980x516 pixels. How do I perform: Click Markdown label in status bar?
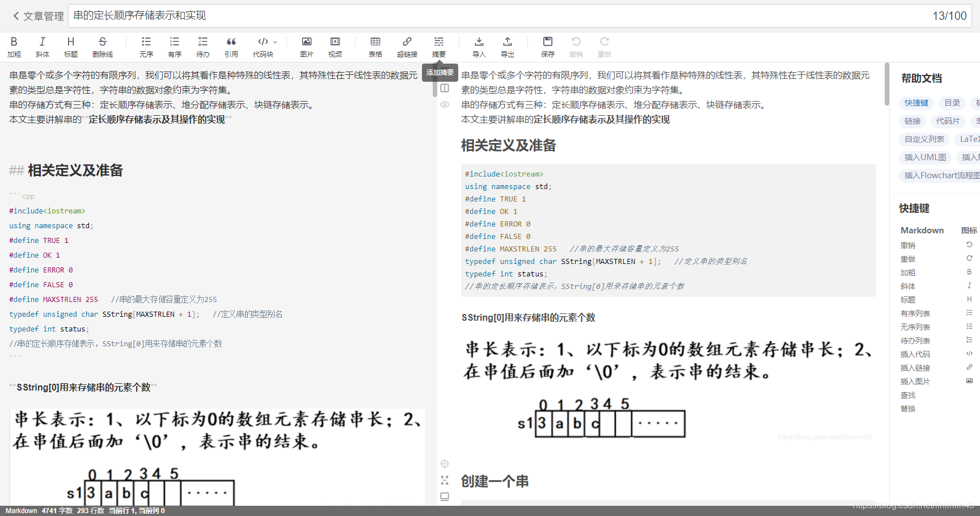(x=21, y=511)
